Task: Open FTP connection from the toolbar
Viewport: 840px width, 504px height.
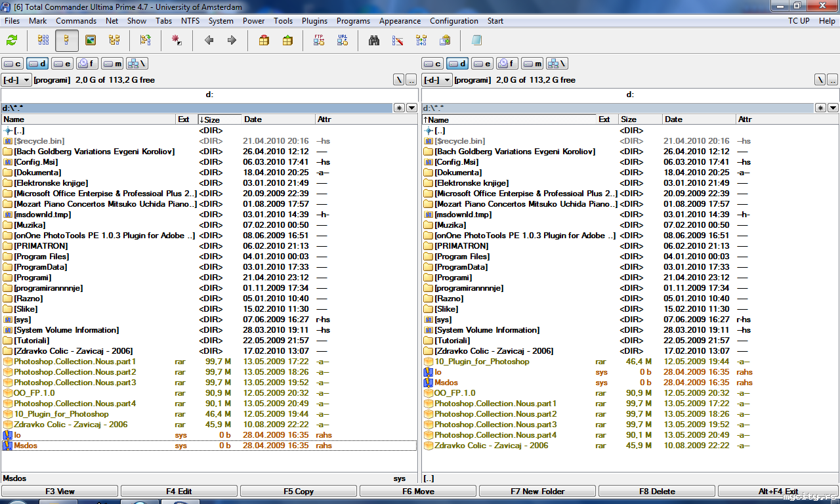Action: coord(319,41)
